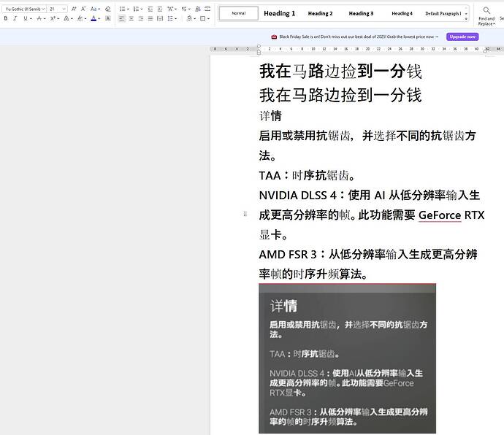Apply strikethrough formatting
Image resolution: width=504 pixels, height=435 pixels.
39,19
